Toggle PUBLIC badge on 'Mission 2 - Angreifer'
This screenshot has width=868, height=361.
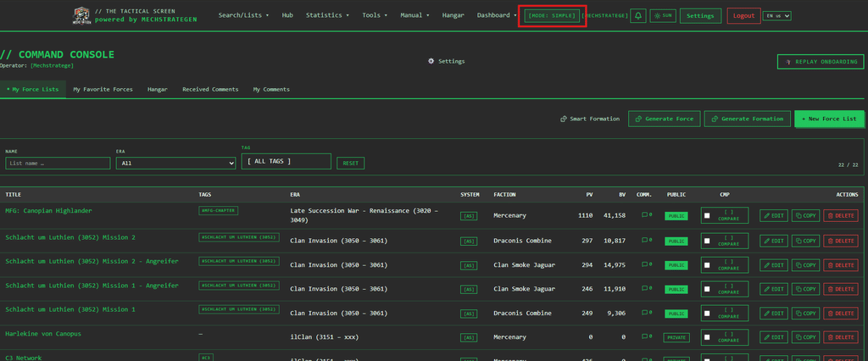[676, 265]
